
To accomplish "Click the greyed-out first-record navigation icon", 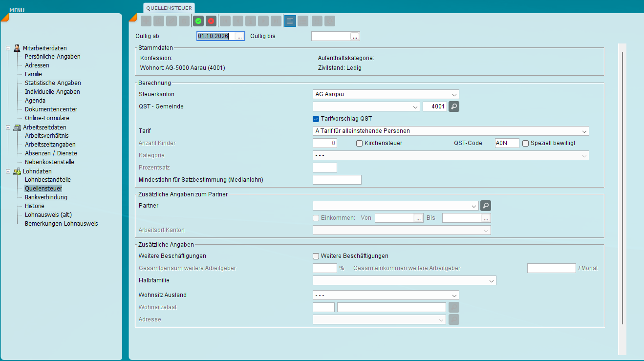I will point(225,21).
